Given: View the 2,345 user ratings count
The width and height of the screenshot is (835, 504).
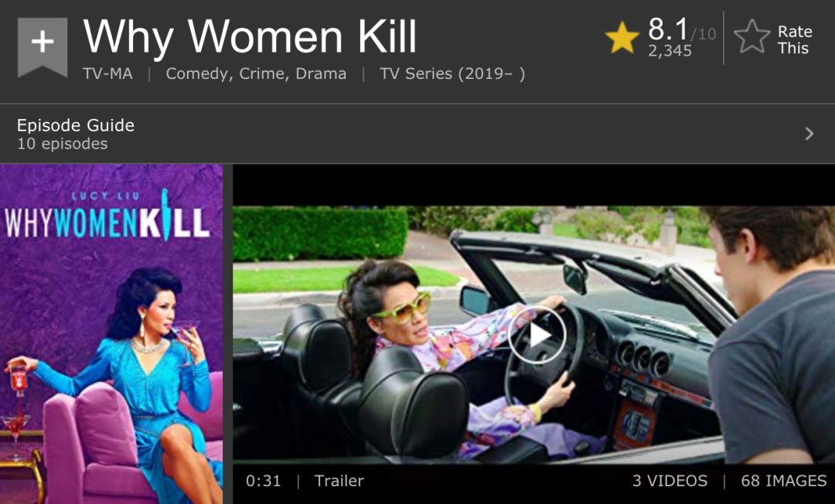Looking at the screenshot, I should [x=670, y=51].
